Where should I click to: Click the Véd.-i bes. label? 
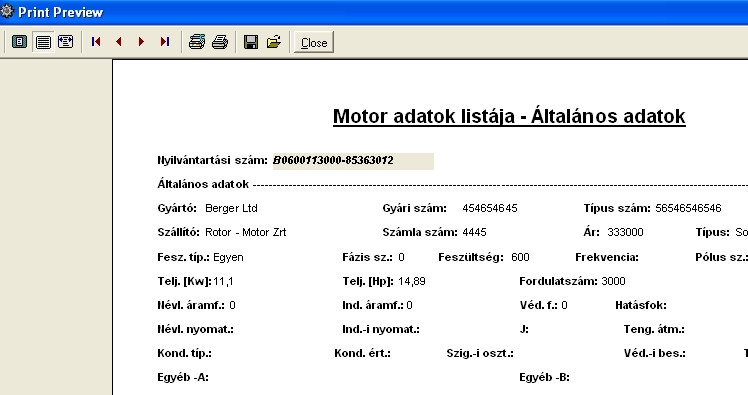[x=654, y=353]
